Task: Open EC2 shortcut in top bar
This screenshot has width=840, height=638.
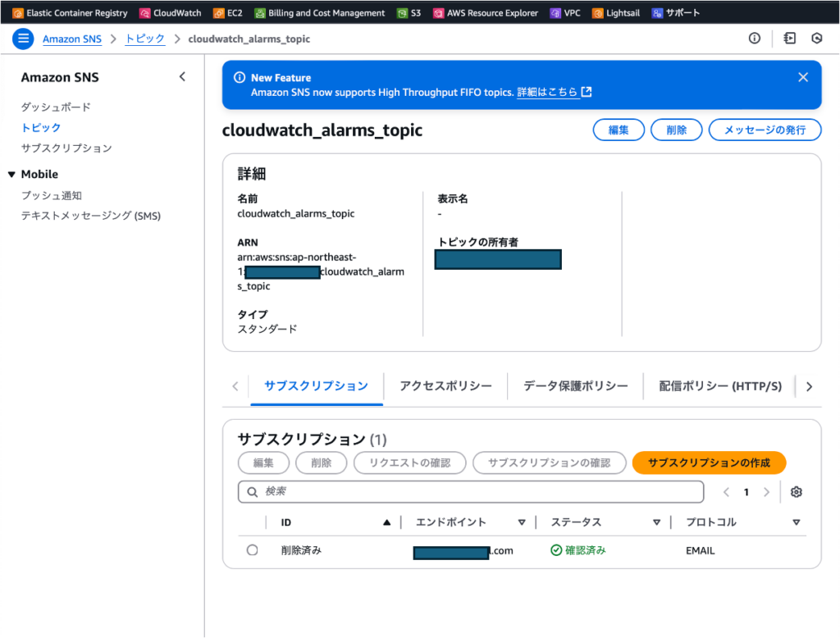Action: (x=228, y=13)
